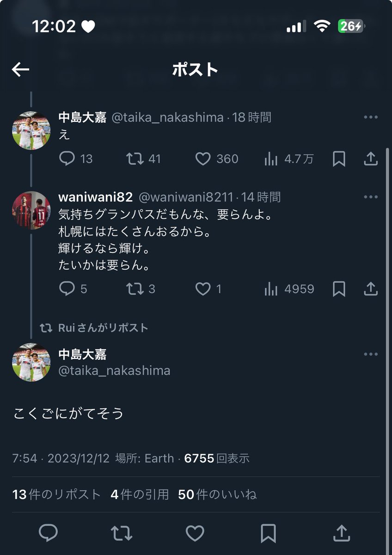The height and width of the screenshot is (555, 392).
Task: Share the waniwani82 post
Action: (x=370, y=289)
